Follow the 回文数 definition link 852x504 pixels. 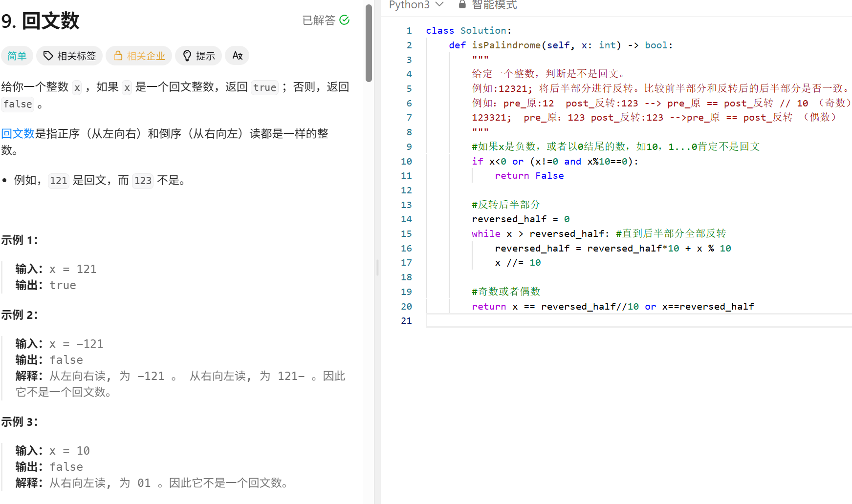[x=18, y=133]
